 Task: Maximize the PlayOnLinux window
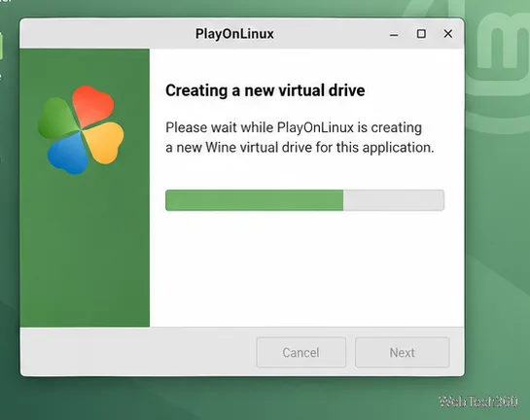[x=421, y=34]
